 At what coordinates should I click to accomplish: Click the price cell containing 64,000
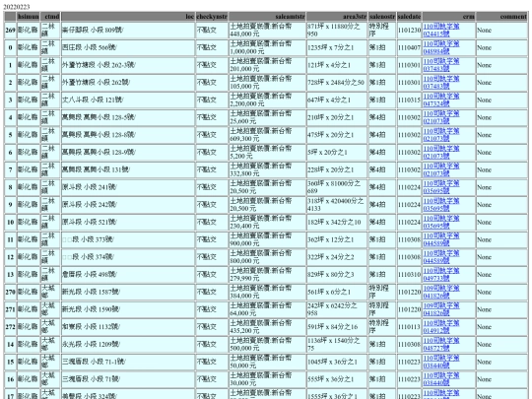click(x=267, y=309)
